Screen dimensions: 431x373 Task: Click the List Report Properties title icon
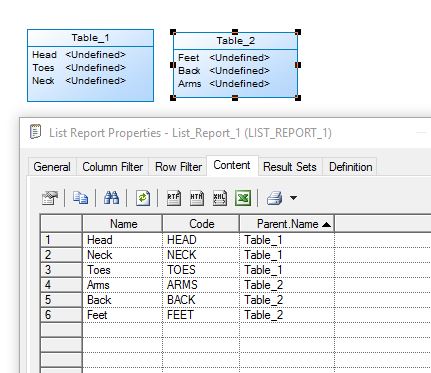35,132
